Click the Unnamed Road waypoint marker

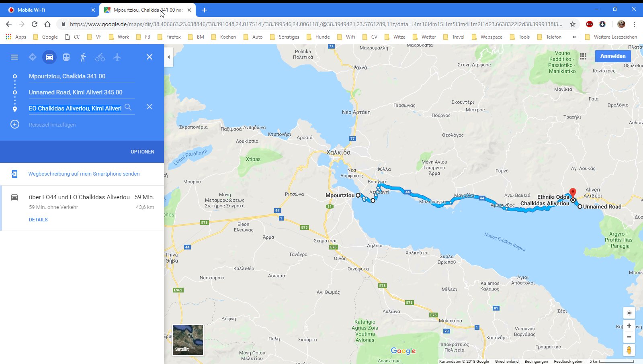(580, 207)
